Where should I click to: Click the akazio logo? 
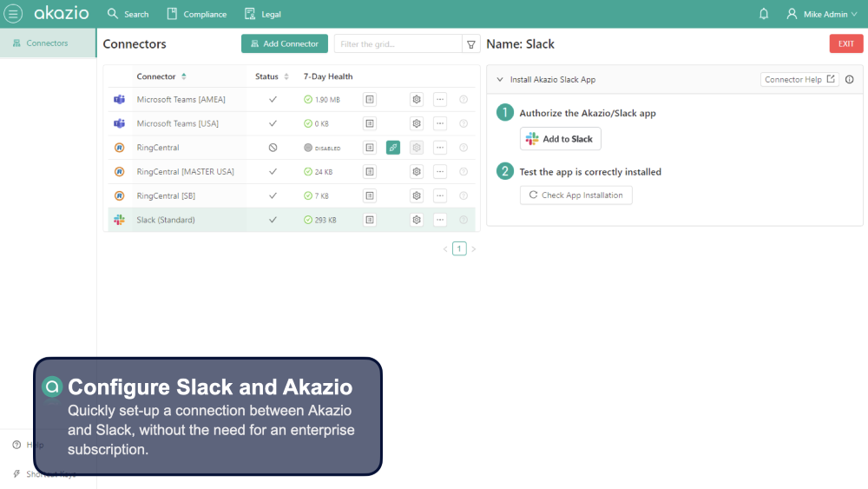(61, 13)
